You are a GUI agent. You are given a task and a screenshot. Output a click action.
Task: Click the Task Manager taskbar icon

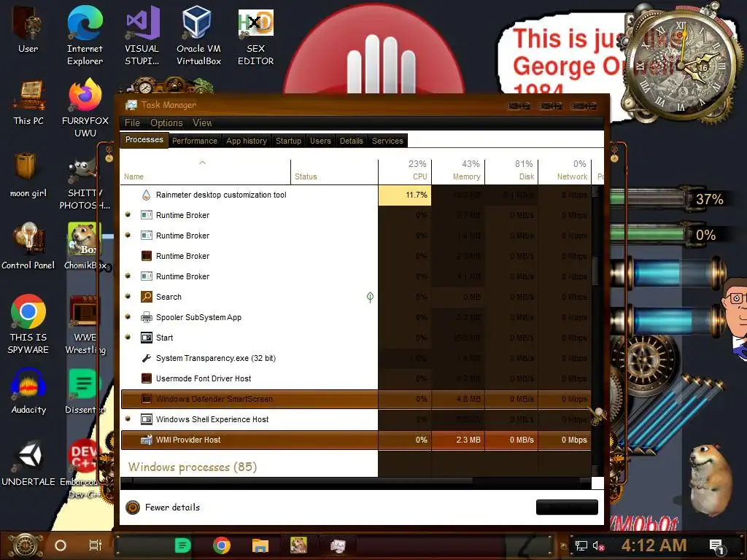click(x=338, y=545)
